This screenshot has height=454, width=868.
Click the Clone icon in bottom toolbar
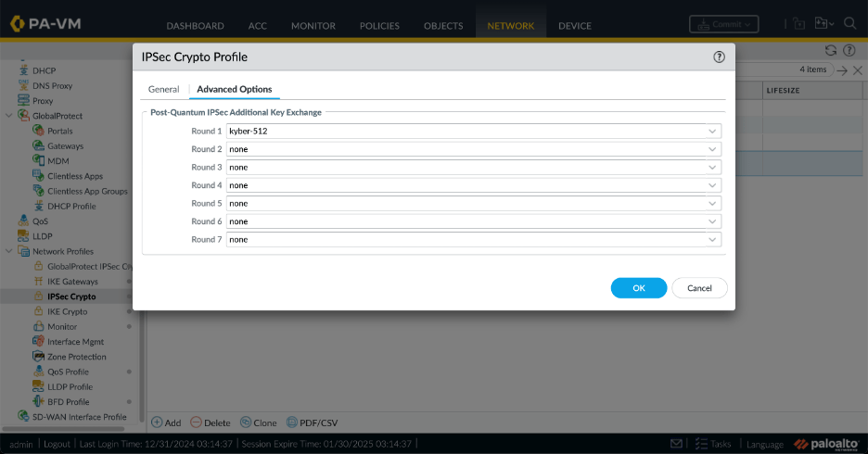pos(246,422)
